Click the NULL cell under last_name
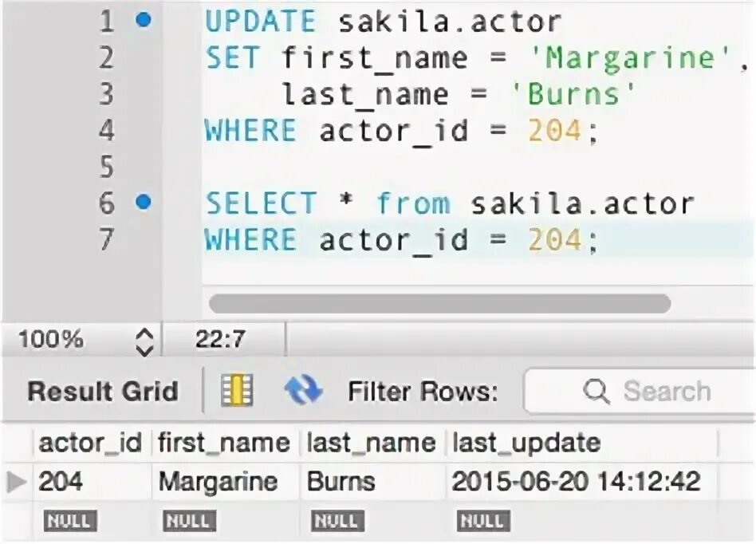 [x=337, y=521]
